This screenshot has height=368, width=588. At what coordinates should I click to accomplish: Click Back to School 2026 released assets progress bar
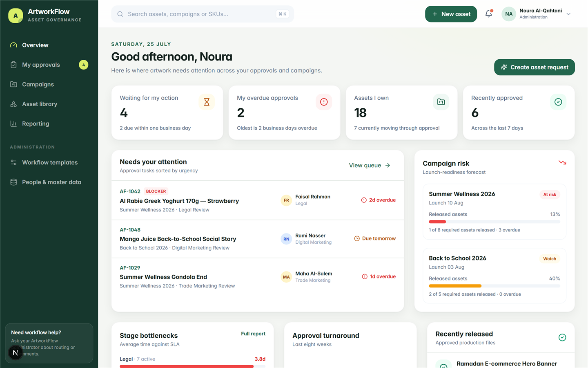click(494, 286)
